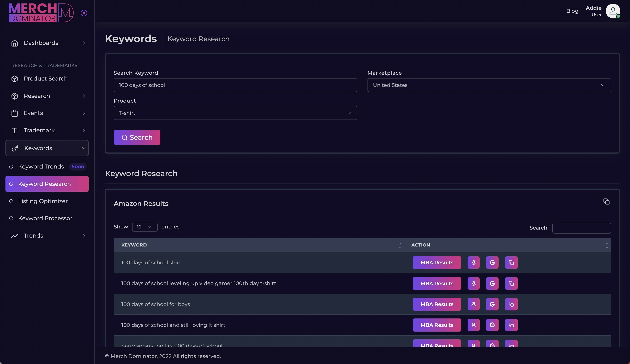The height and width of the screenshot is (364, 630).
Task: MBA Results for 'leveling up video gamer' row
Action: pyautogui.click(x=437, y=283)
